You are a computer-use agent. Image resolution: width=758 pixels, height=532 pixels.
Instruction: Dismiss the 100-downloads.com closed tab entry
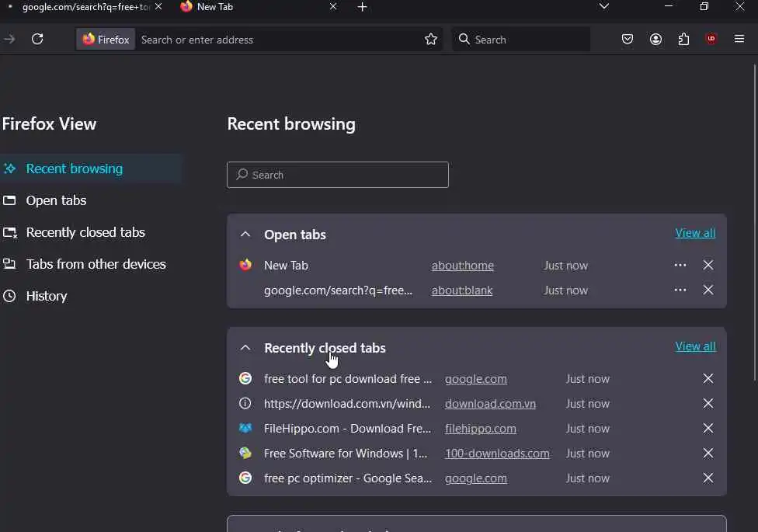click(x=708, y=453)
